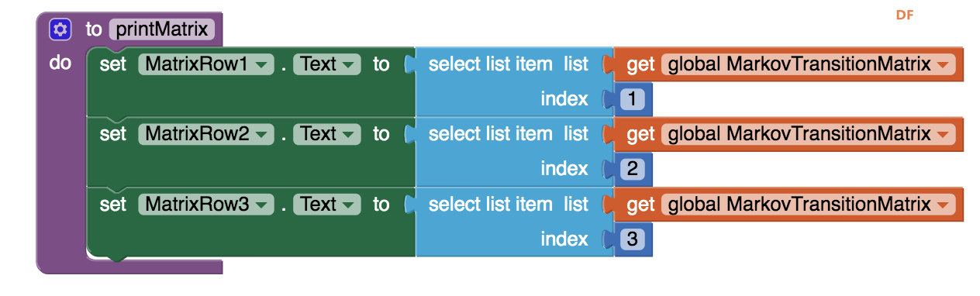
Task: Click the printMatrix procedure name field
Action: [162, 30]
